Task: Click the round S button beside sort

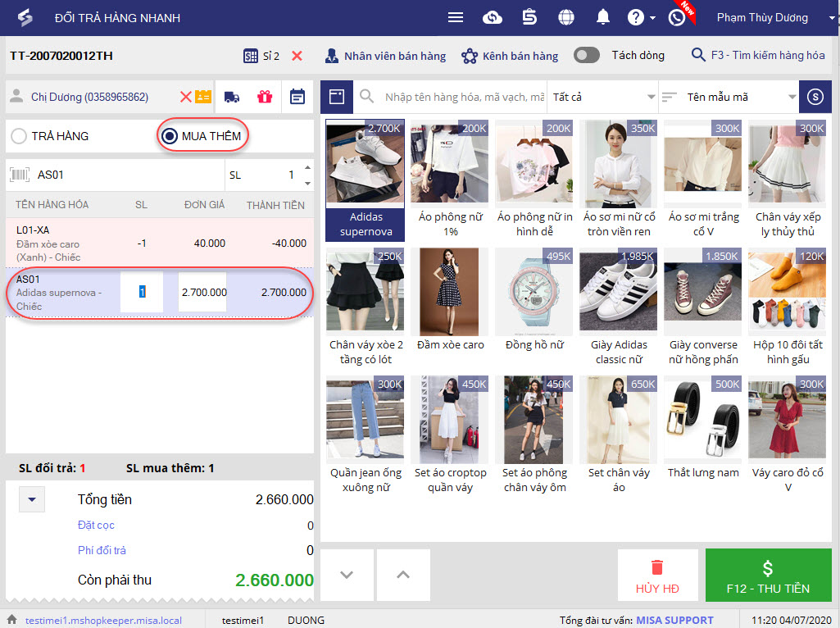Action: point(815,97)
